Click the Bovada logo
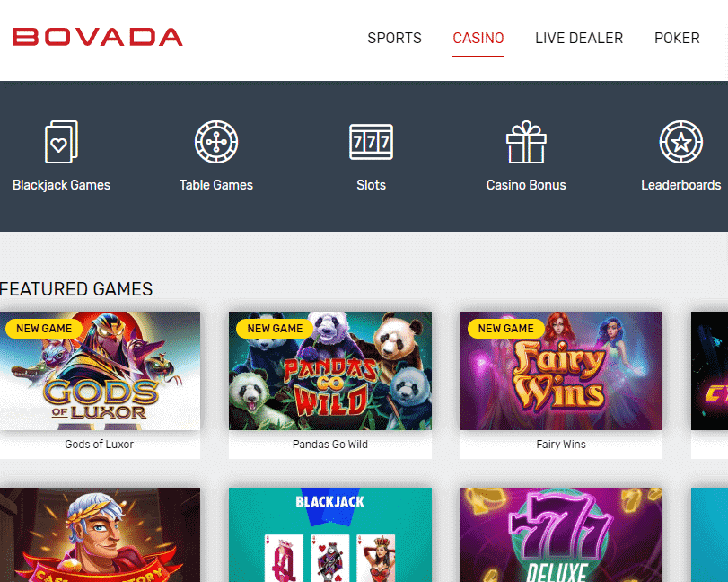 pos(98,37)
